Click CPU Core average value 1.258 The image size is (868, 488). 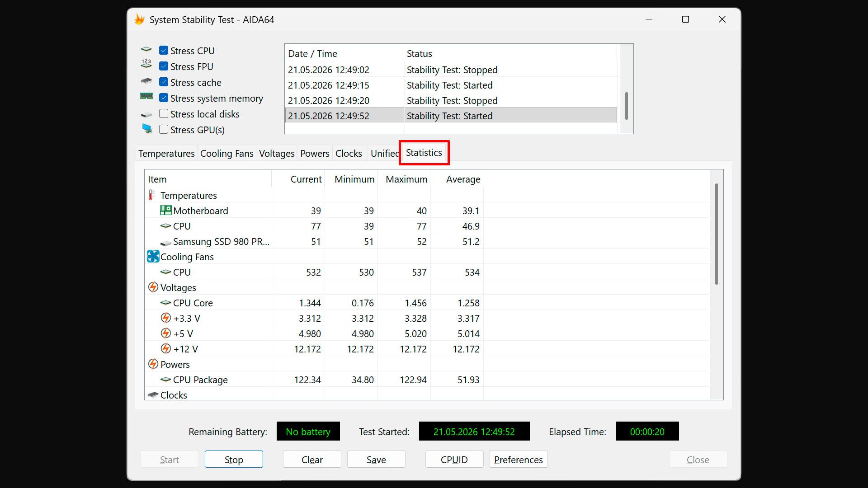468,303
